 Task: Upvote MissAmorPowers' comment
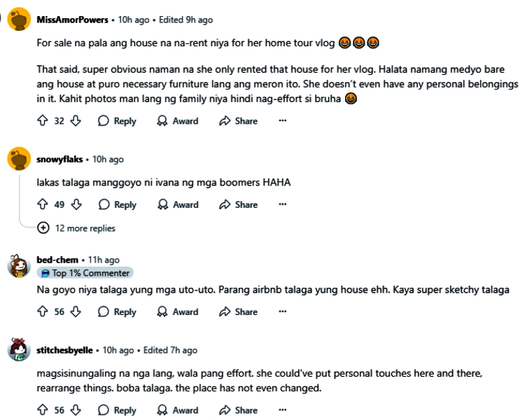pyautogui.click(x=42, y=121)
